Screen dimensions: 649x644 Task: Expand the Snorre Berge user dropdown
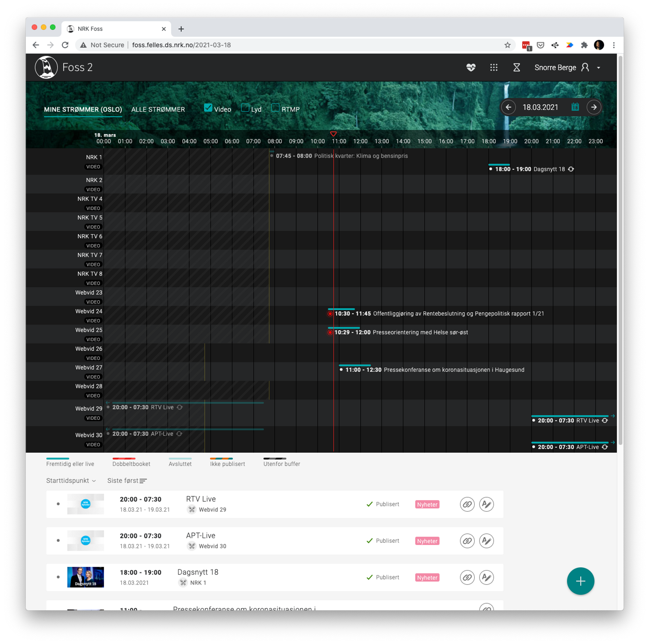click(x=598, y=67)
